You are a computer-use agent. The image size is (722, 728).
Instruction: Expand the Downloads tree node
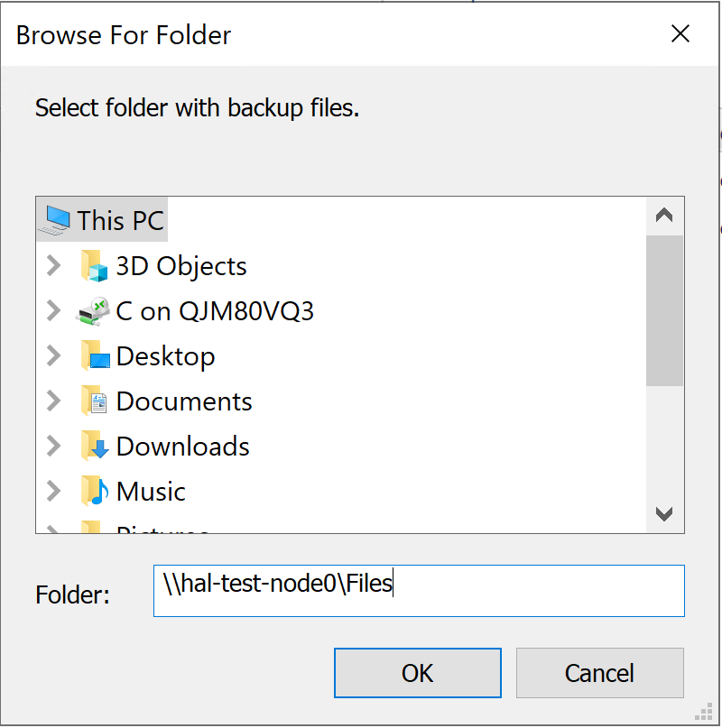tap(54, 447)
